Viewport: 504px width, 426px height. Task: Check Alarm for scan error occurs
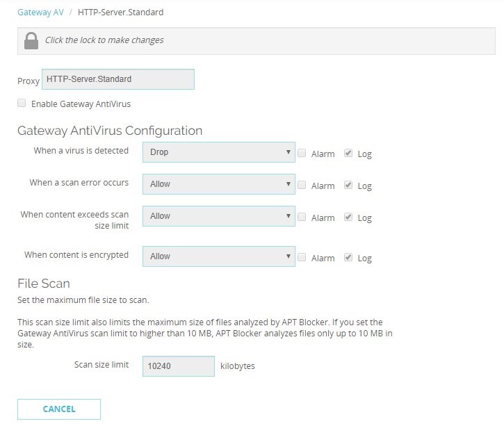(x=302, y=185)
